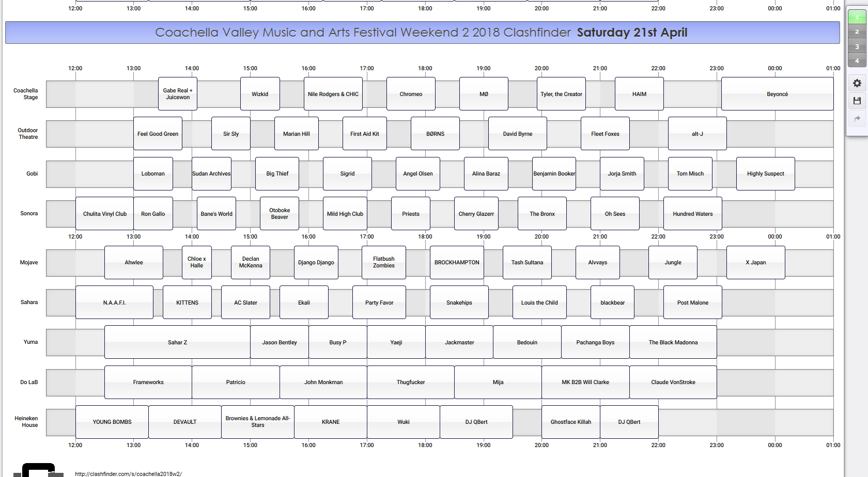Select the Sudan Archives act

pos(211,173)
